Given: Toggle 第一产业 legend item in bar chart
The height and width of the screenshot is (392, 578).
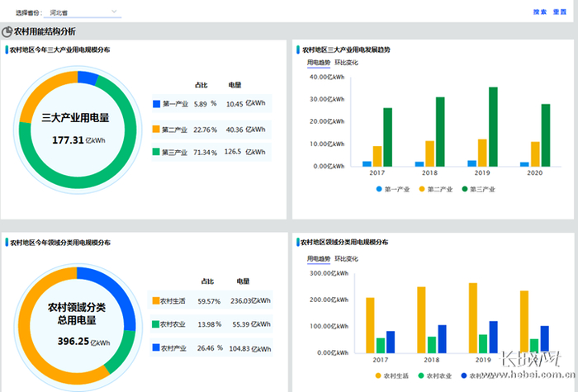Looking at the screenshot, I should (x=392, y=189).
